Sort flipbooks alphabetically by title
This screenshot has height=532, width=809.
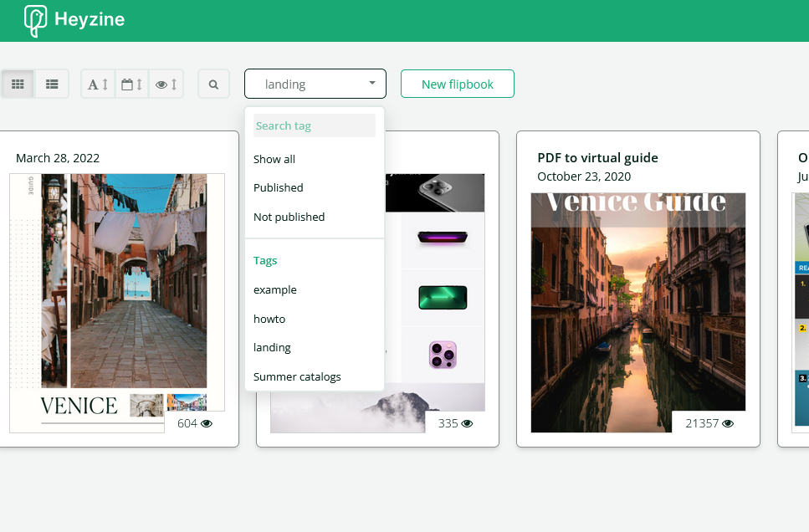click(98, 84)
